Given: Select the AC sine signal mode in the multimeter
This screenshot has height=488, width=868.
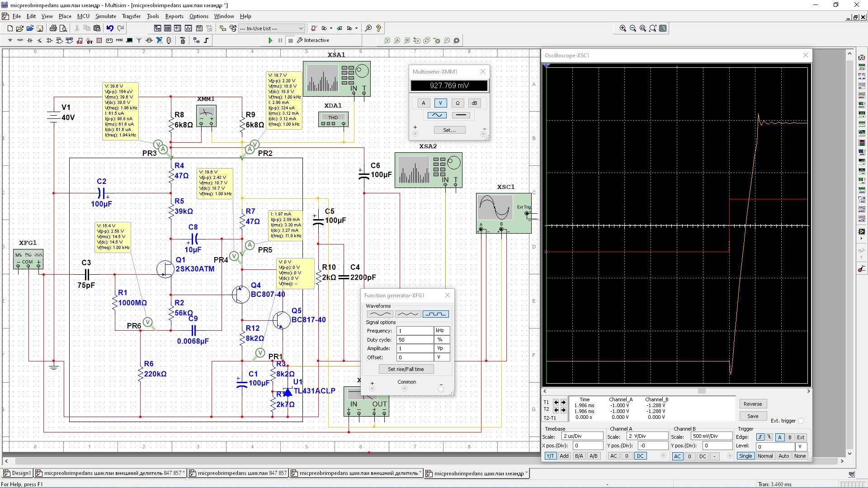Looking at the screenshot, I should pyautogui.click(x=437, y=115).
